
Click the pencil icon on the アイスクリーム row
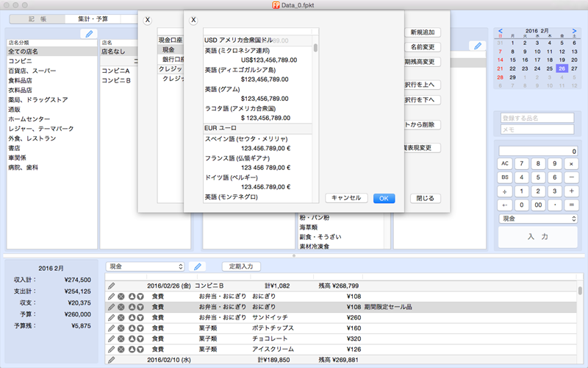pos(112,350)
